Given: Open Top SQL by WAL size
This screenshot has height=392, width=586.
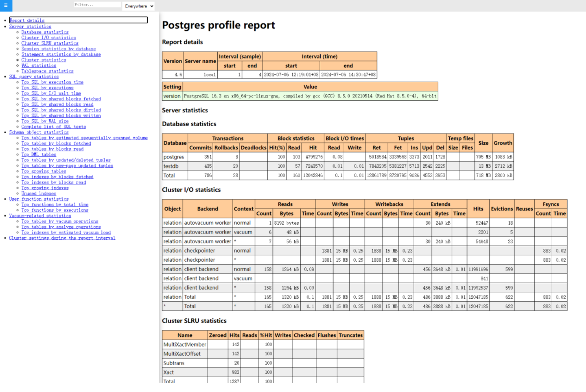Looking at the screenshot, I should [45, 121].
